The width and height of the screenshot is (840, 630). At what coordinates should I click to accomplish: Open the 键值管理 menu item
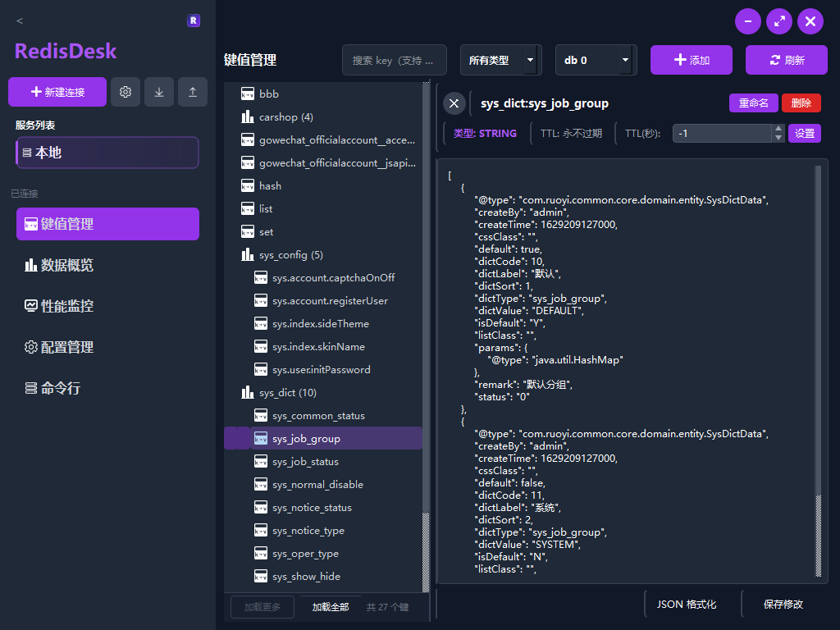[107, 224]
